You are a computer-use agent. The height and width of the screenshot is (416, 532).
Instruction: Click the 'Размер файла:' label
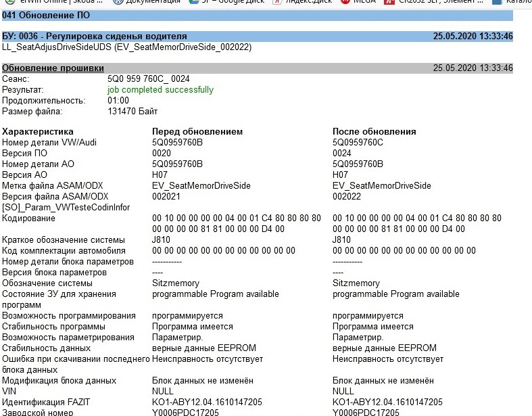click(x=32, y=112)
